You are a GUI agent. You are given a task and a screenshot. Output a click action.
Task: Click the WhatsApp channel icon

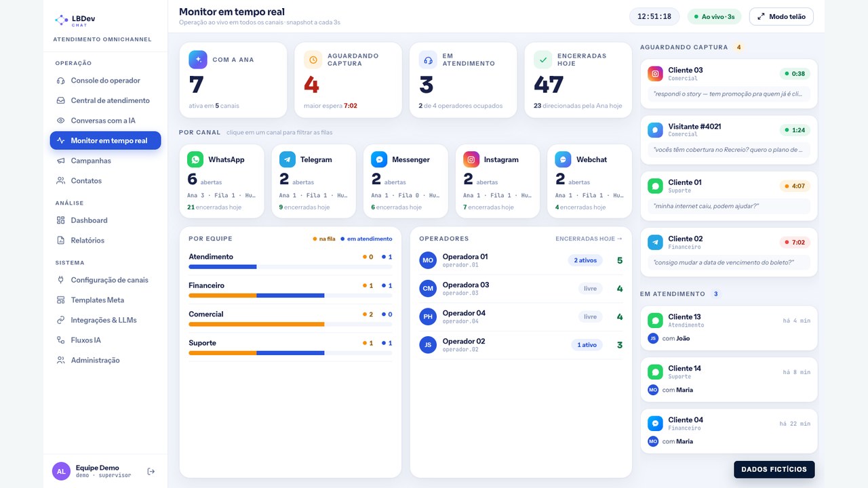[195, 159]
